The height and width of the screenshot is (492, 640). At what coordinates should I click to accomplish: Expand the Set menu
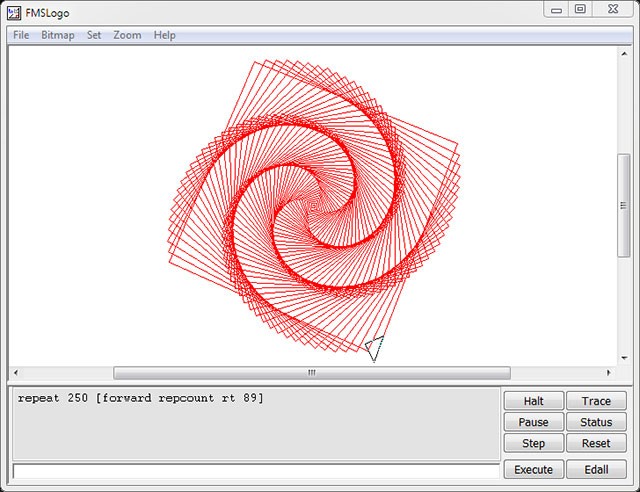pos(94,35)
